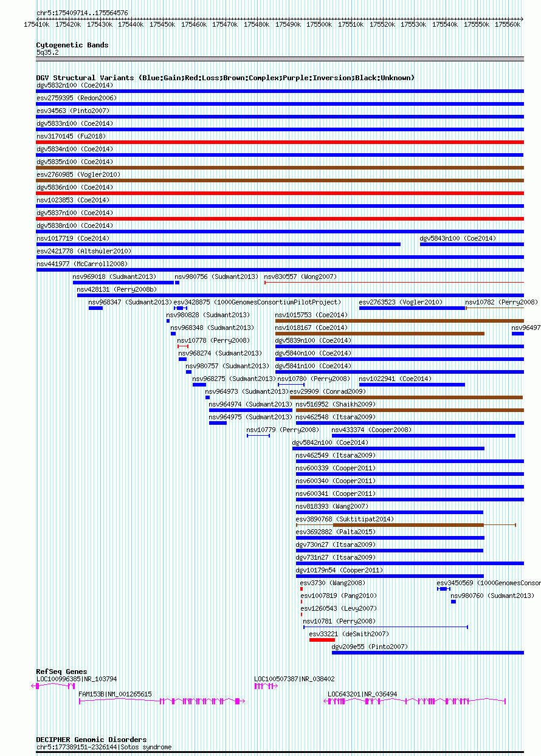Viewport: 541px width, 756px height.
Task: Click variant nsv10778 (Perry2008)
Action: pyautogui.click(x=183, y=346)
